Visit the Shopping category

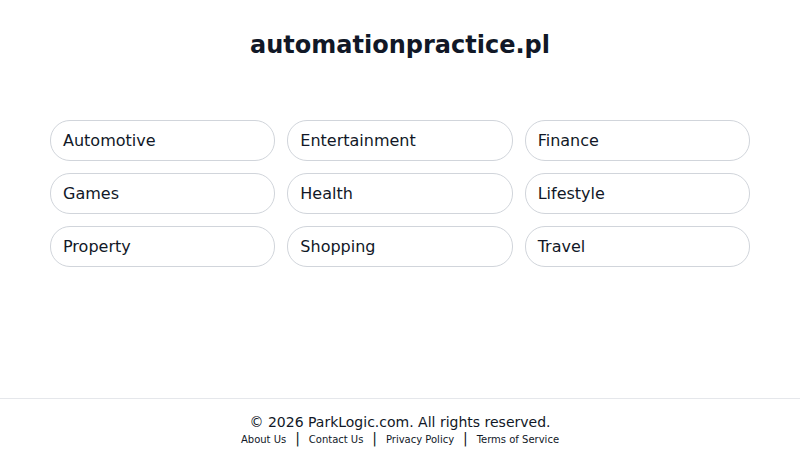399,247
